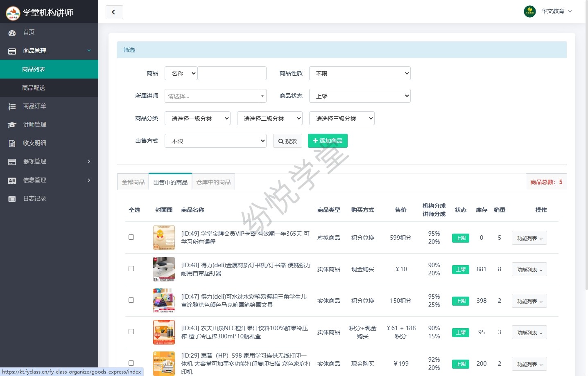The height and width of the screenshot is (376, 588).
Task: Click the 提现管理 card icon
Action: [x=12, y=162]
